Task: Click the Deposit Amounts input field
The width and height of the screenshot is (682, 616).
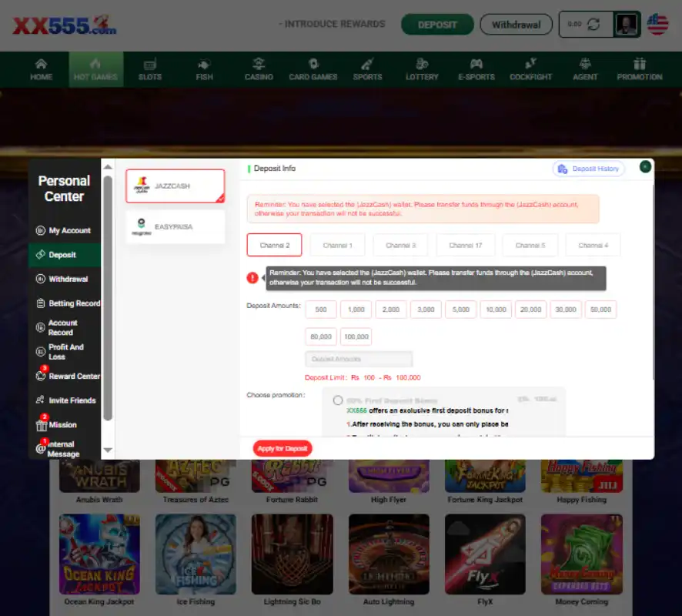Action: tap(359, 359)
